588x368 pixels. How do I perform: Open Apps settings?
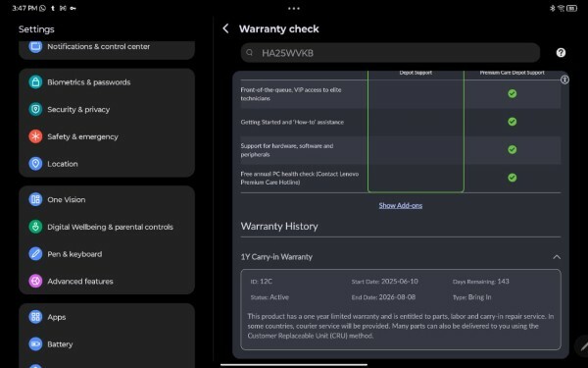(x=107, y=317)
